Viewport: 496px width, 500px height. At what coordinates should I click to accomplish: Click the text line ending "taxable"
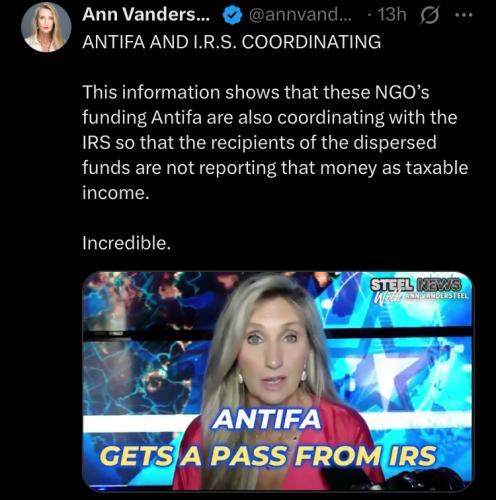(275, 167)
